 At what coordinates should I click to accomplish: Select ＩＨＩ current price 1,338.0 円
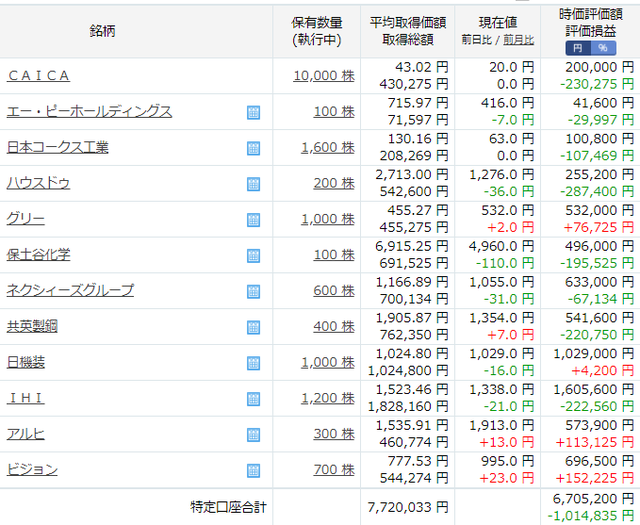(502, 390)
